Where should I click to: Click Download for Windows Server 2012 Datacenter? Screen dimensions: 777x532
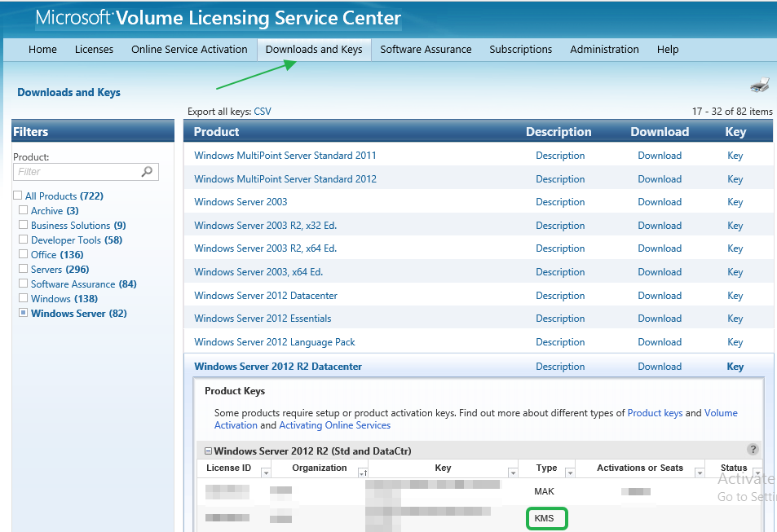click(x=660, y=296)
